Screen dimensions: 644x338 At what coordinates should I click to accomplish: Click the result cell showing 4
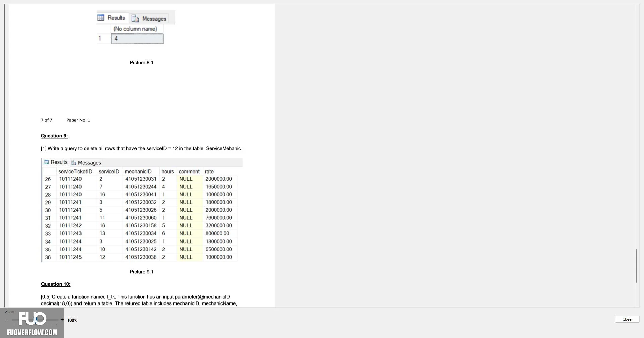click(x=137, y=39)
